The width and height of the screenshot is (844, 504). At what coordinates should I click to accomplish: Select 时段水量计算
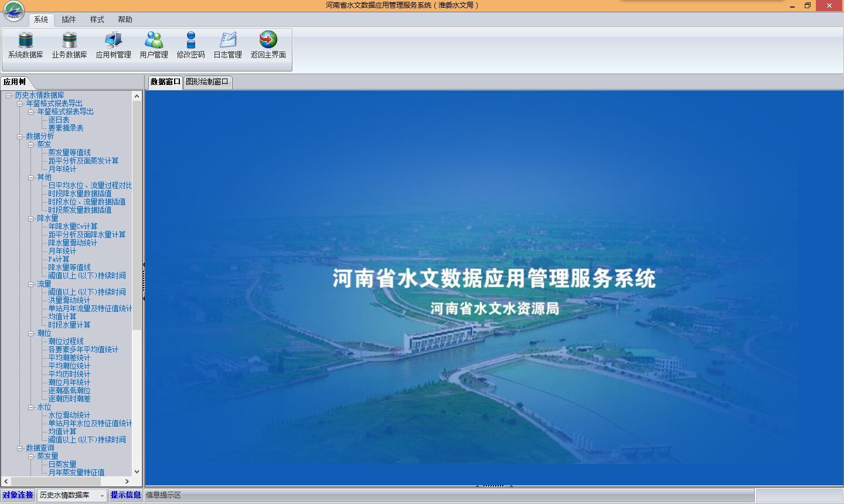tap(69, 325)
